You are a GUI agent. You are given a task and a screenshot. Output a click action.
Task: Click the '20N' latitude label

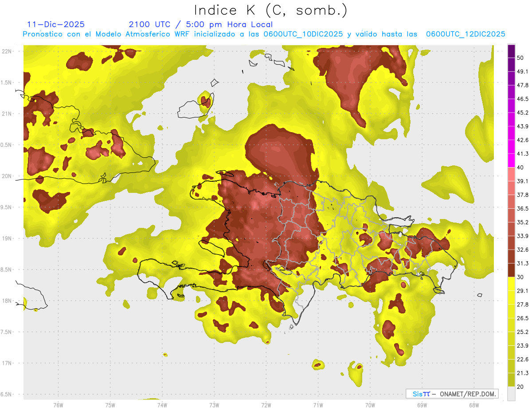(7, 176)
